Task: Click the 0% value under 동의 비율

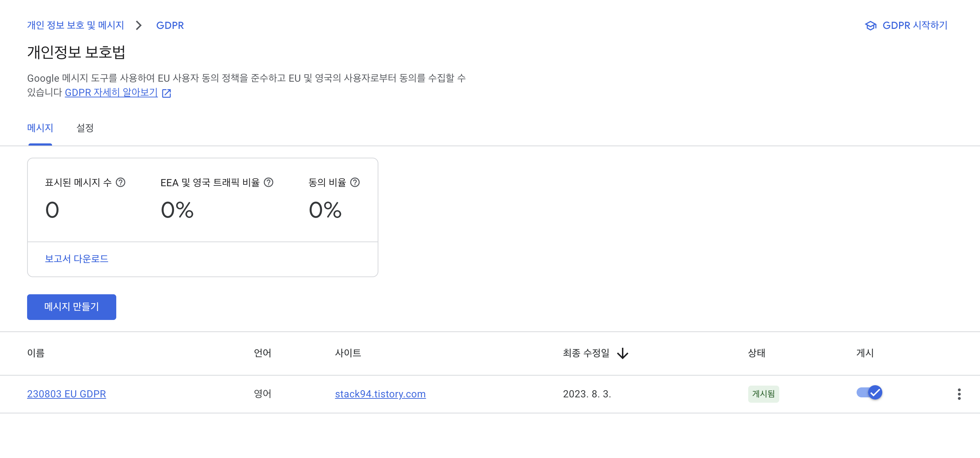Action: click(x=325, y=210)
